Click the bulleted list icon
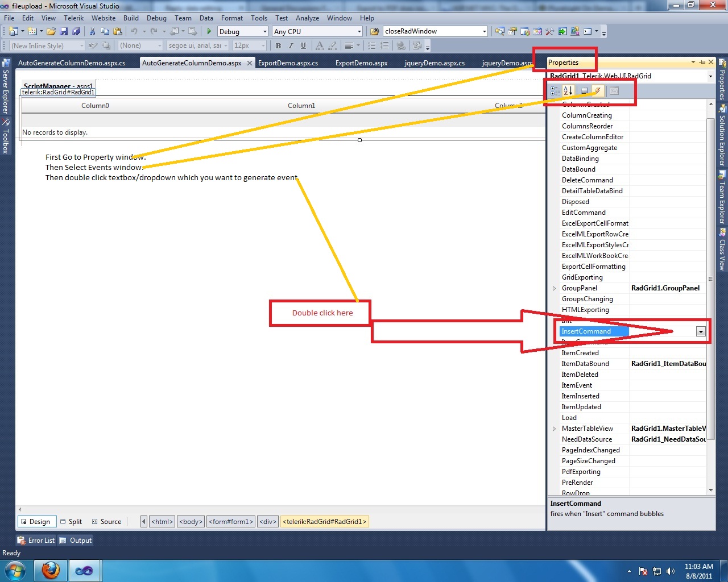The width and height of the screenshot is (728, 582). [372, 46]
